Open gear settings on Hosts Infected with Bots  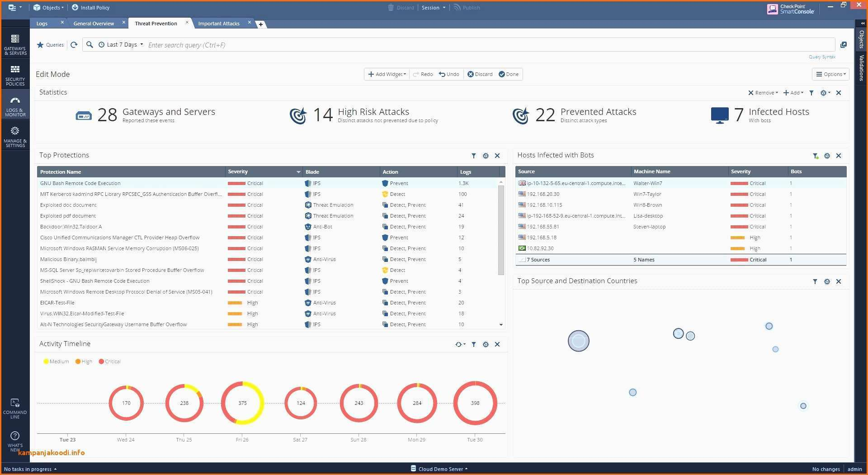(x=827, y=155)
